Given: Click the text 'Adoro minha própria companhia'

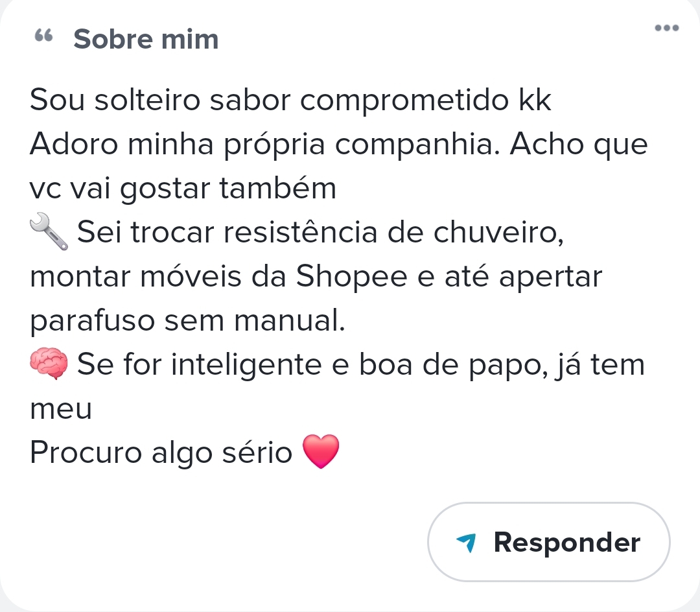Looking at the screenshot, I should 264,145.
